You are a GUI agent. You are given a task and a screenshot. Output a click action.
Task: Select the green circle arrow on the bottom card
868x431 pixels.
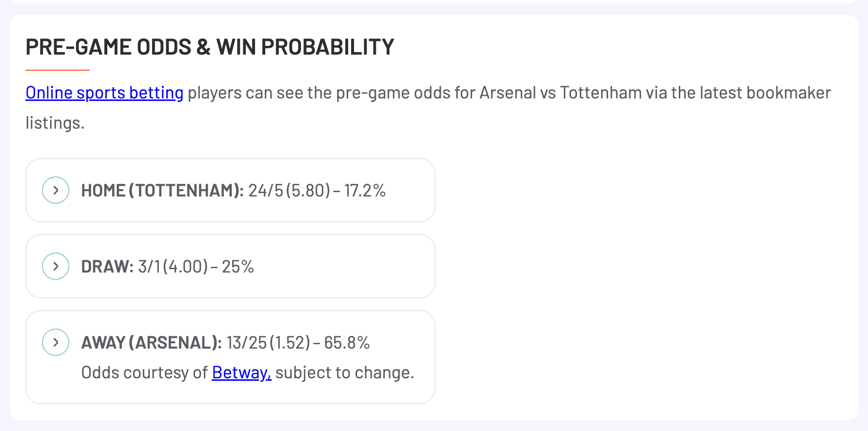click(55, 342)
